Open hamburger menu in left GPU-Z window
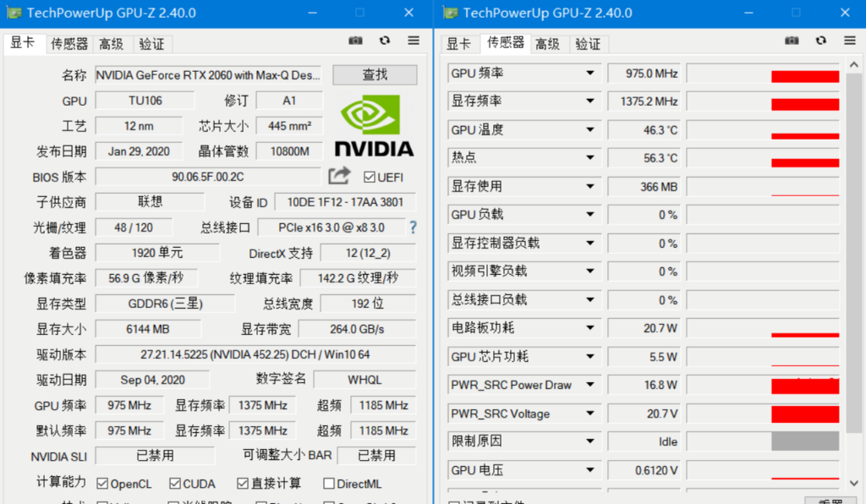Viewport: 866px width, 504px height. click(x=414, y=41)
